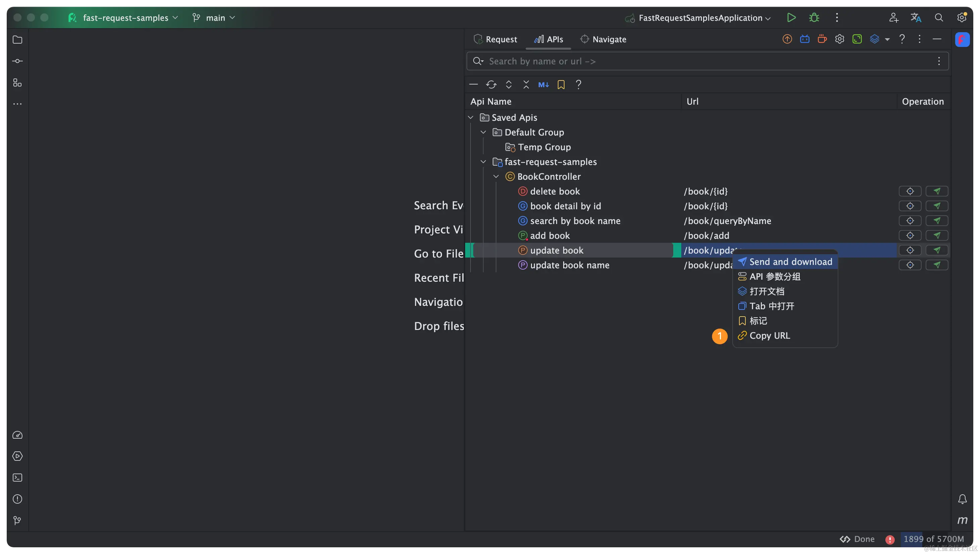Screen dimensions: 980x554
Task: Click the orange upload arrow icon in Fast Request toolbar
Action: pyautogui.click(x=787, y=39)
